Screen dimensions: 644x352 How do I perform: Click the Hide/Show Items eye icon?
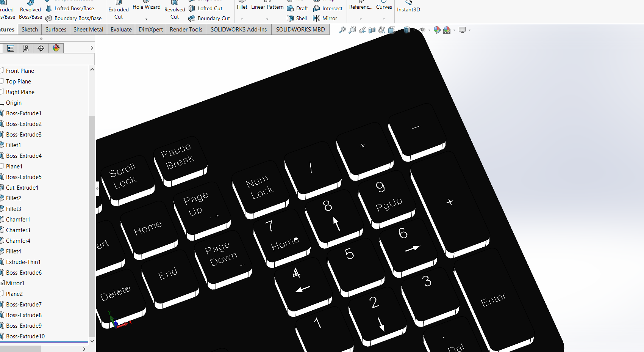click(422, 30)
